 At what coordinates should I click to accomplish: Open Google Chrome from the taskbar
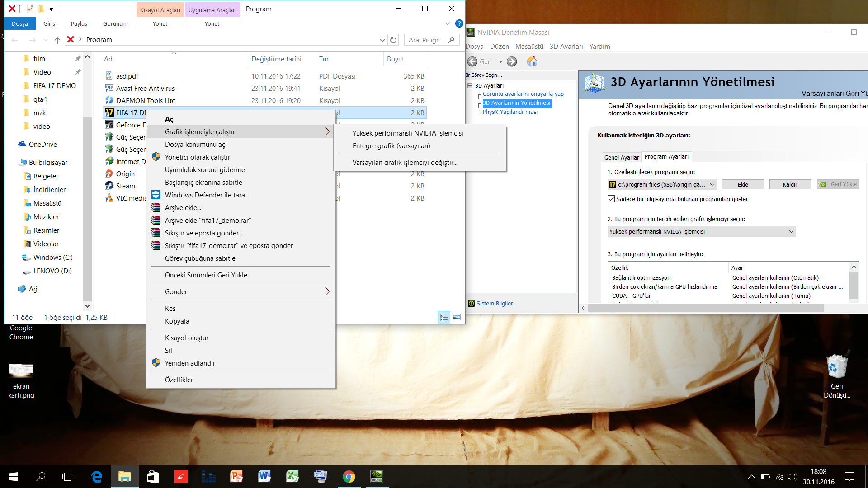349,476
